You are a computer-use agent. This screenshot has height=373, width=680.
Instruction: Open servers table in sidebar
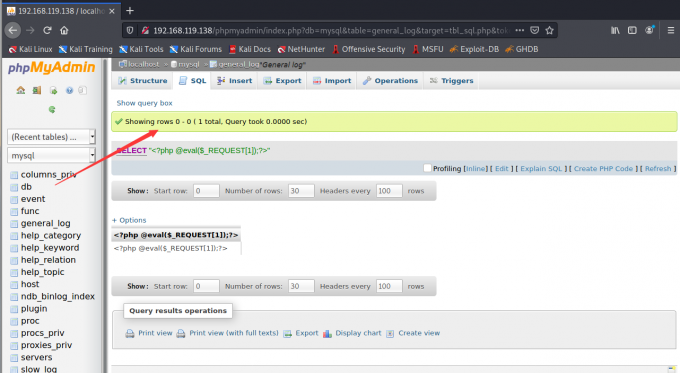point(36,357)
